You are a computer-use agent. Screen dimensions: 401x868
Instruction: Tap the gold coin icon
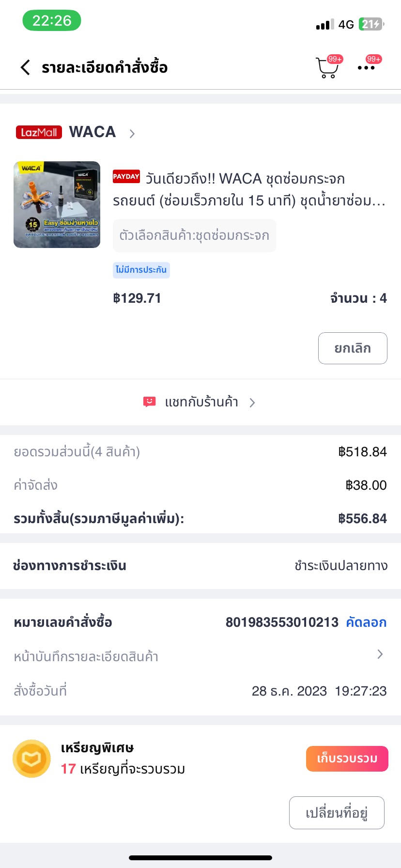tap(31, 759)
